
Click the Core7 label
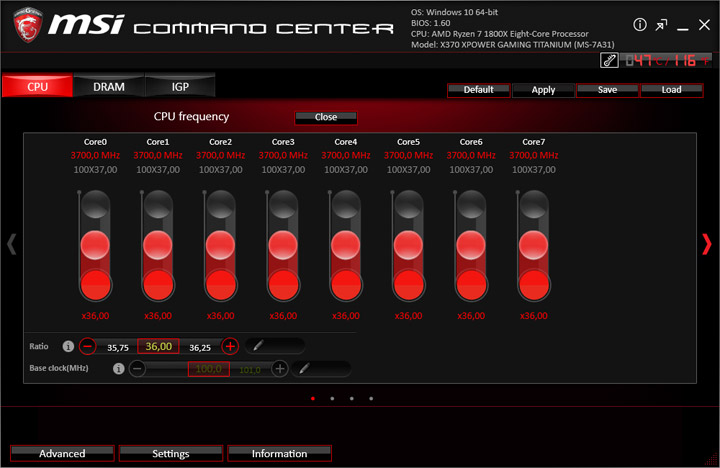click(534, 142)
